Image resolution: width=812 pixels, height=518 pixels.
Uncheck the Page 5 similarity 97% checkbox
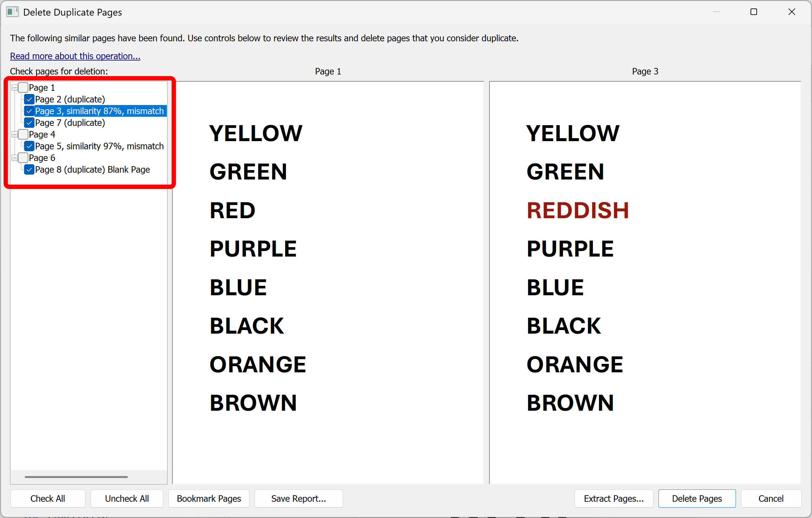29,146
